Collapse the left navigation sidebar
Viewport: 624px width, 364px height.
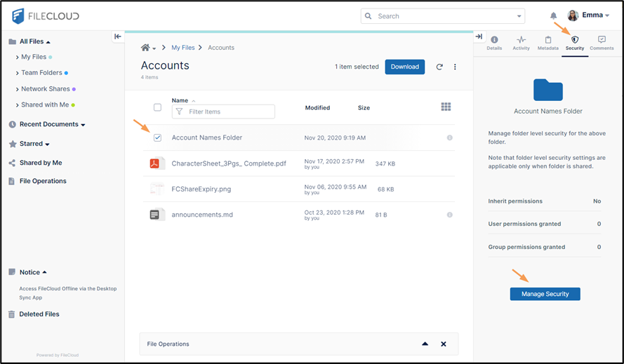coord(117,36)
